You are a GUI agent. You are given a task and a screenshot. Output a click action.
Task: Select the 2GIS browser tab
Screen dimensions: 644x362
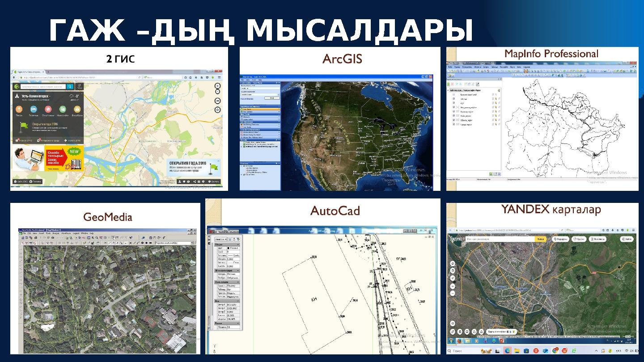(x=29, y=72)
